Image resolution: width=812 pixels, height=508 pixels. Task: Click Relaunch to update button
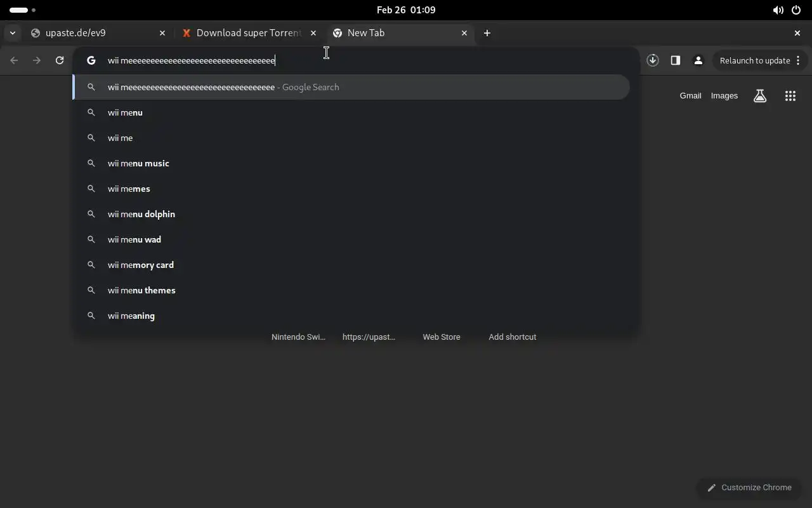pyautogui.click(x=754, y=60)
